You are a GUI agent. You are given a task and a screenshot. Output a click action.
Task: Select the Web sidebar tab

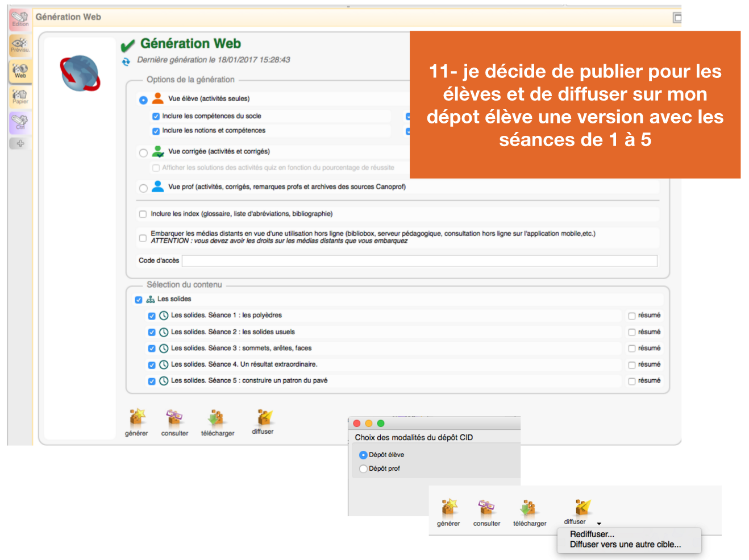(x=20, y=71)
